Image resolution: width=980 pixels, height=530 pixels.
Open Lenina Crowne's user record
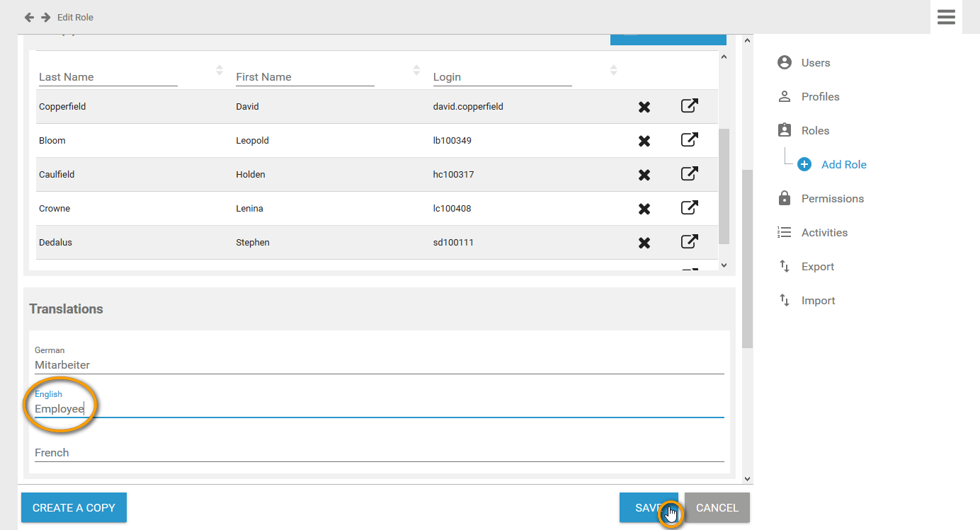coord(689,208)
